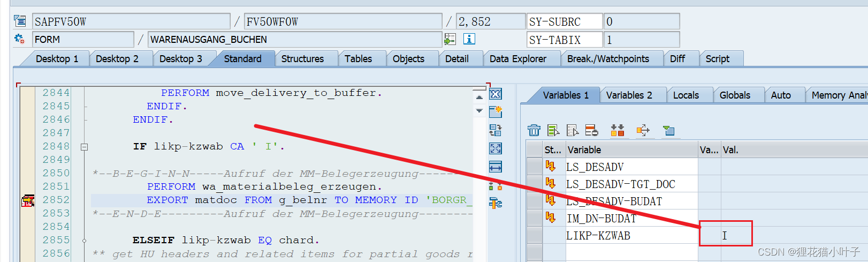The image size is (868, 262).
Task: Maximize the source tool to full screen
Action: tap(496, 148)
